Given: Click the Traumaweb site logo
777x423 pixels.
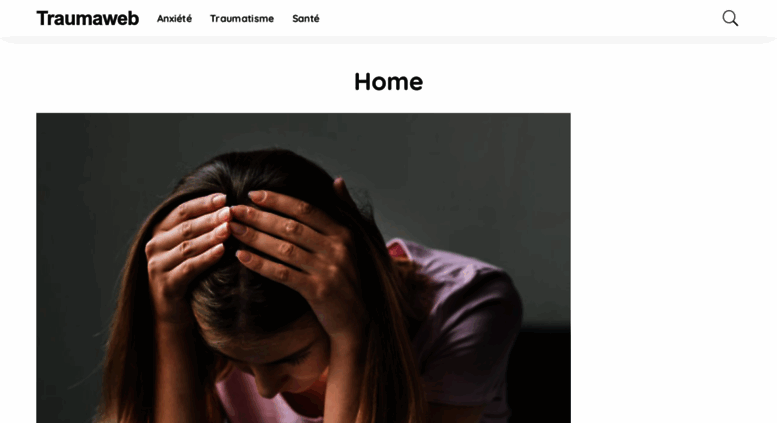Looking at the screenshot, I should (x=88, y=18).
